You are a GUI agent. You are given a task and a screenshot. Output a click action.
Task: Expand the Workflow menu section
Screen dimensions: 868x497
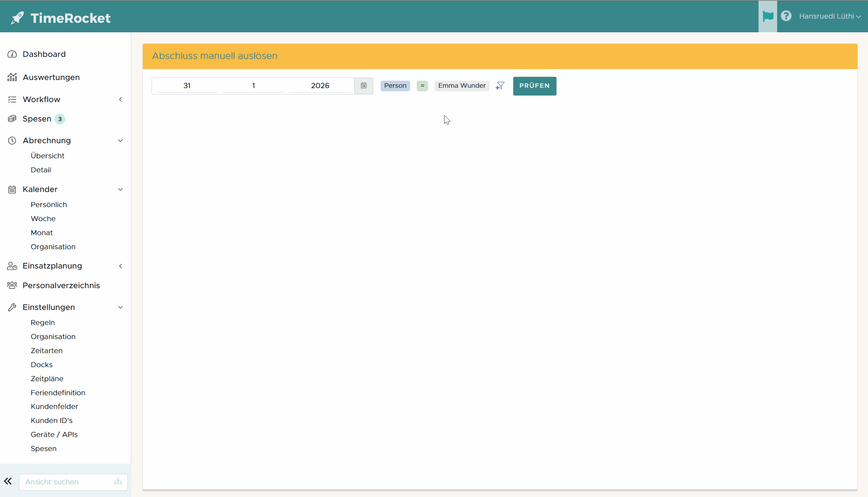click(120, 99)
